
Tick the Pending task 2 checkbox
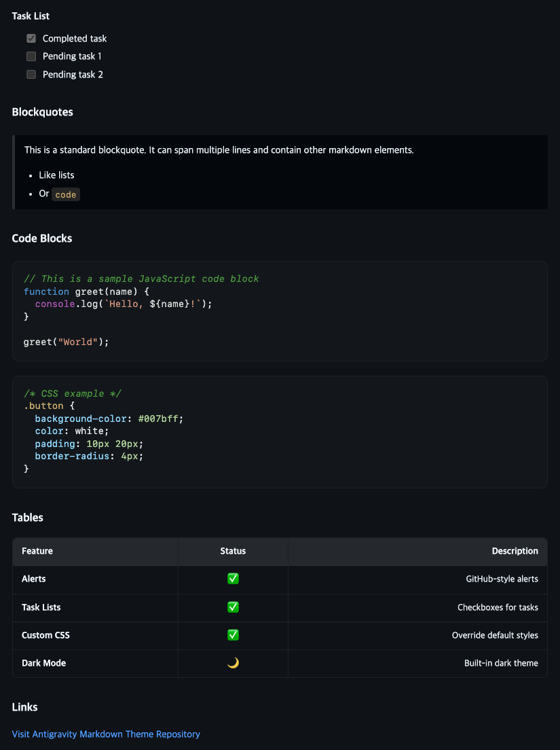click(x=31, y=74)
